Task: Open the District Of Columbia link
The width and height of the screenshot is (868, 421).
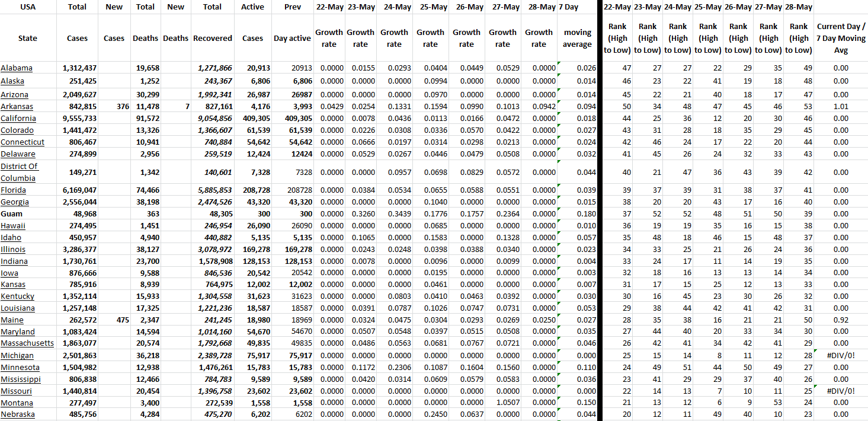Action: coord(19,172)
